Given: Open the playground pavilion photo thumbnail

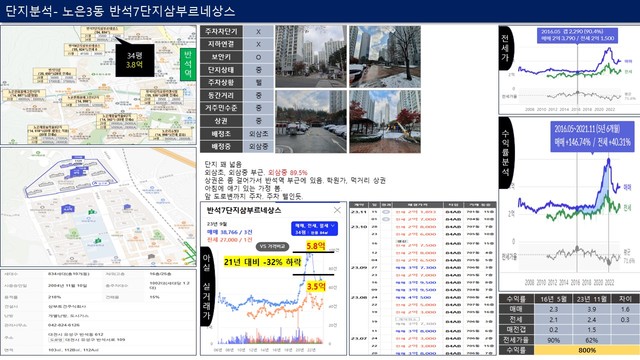Looking at the screenshot, I should pyautogui.click(x=385, y=122).
